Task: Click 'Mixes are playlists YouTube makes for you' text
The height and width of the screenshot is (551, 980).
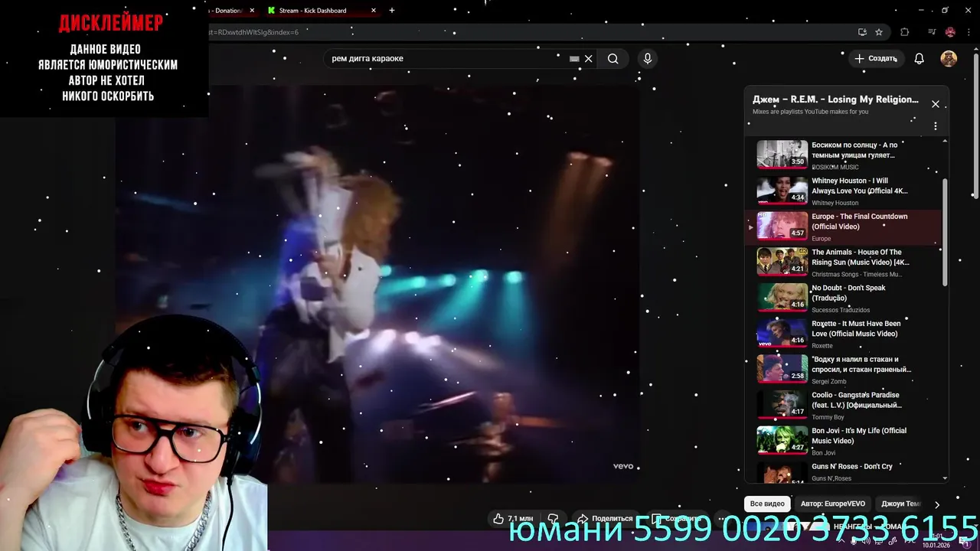Action: click(x=810, y=112)
